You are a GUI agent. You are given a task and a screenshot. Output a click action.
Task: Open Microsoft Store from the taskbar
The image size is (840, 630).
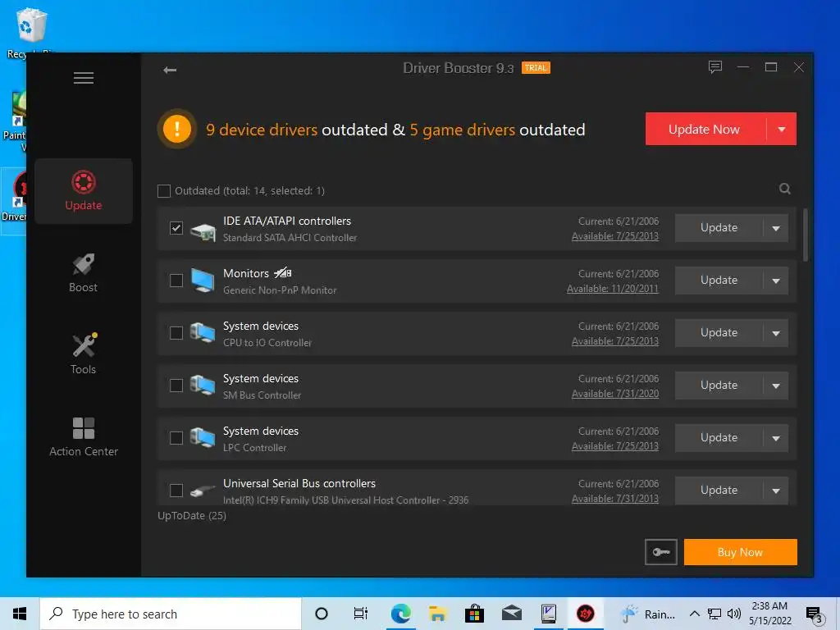pos(474,614)
